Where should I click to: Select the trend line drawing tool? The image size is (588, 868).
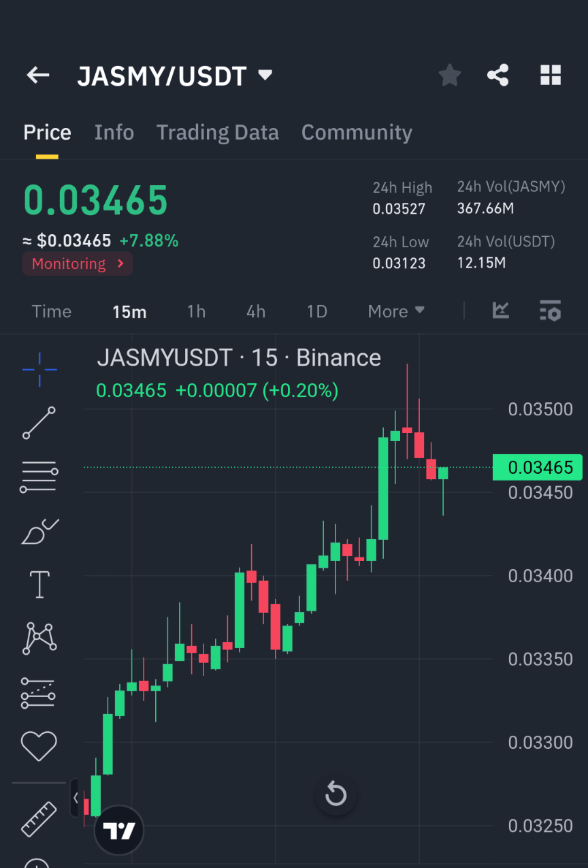pyautogui.click(x=39, y=422)
